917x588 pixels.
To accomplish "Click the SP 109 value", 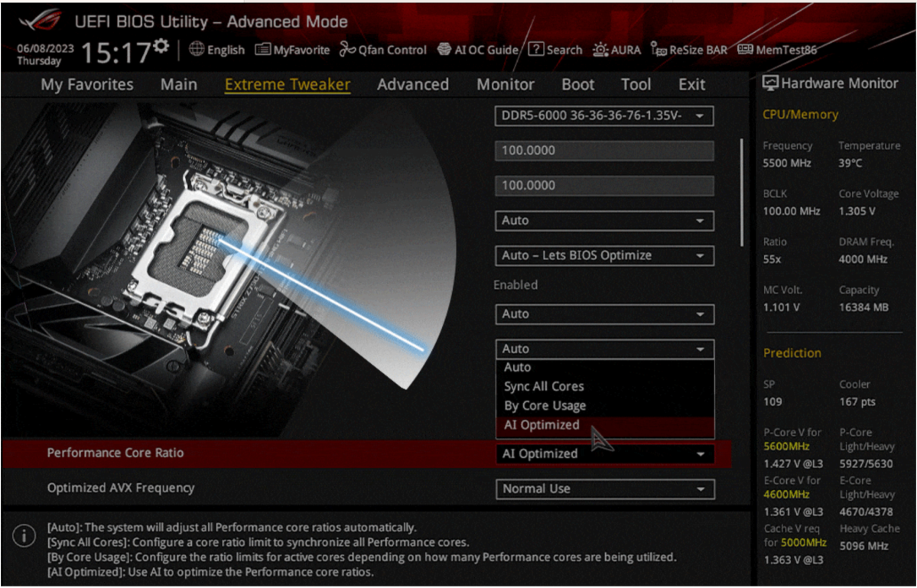I will pos(772,402).
